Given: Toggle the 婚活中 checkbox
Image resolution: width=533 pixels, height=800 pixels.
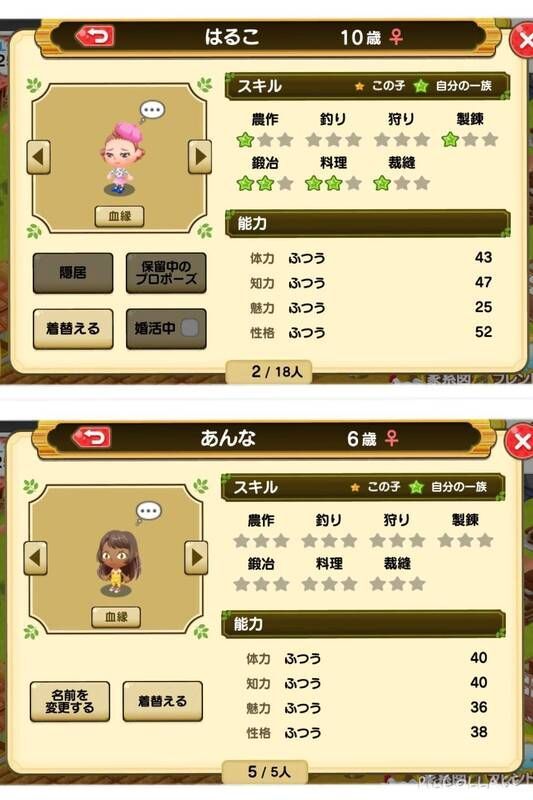Looking at the screenshot, I should 190,328.
